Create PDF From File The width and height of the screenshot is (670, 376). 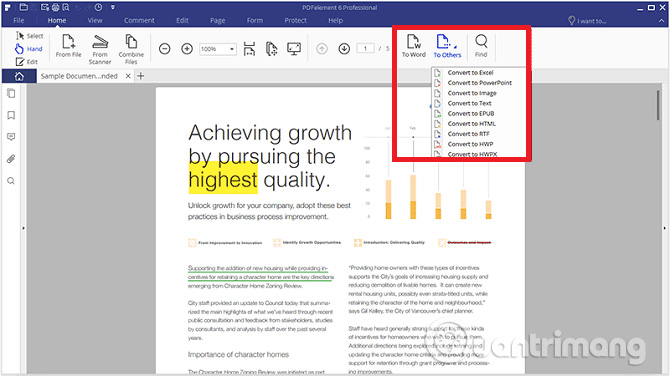click(68, 46)
